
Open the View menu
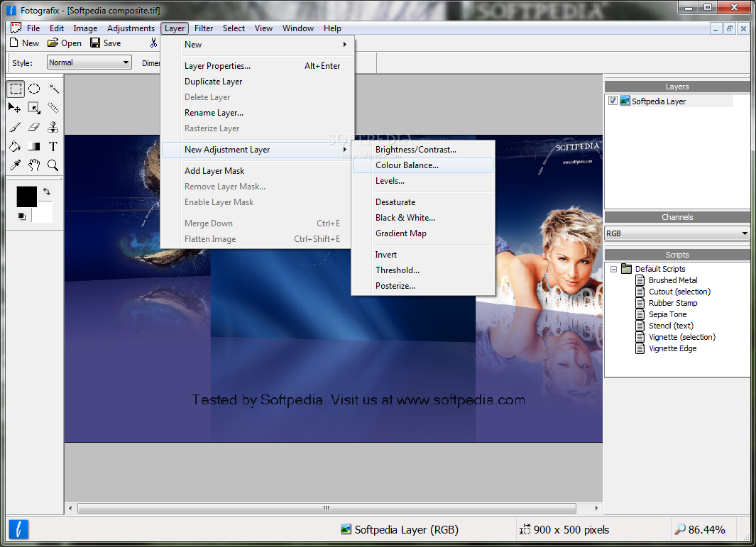point(263,28)
